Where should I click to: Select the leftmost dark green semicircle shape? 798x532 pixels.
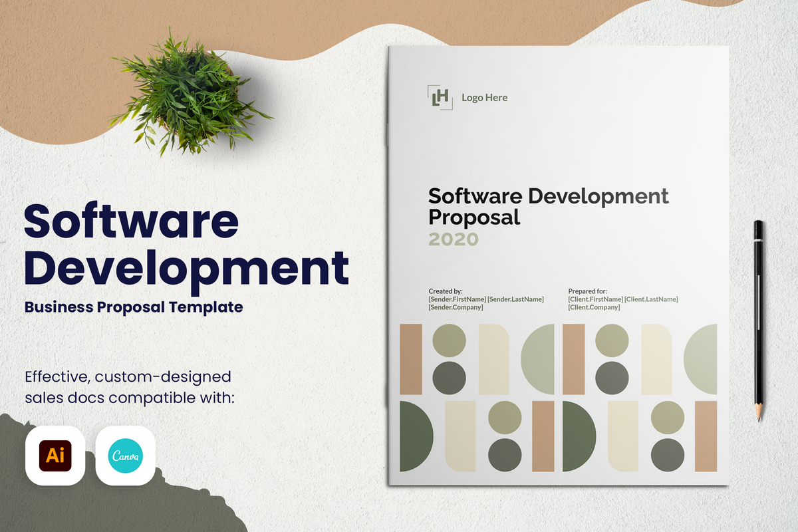tap(416, 436)
